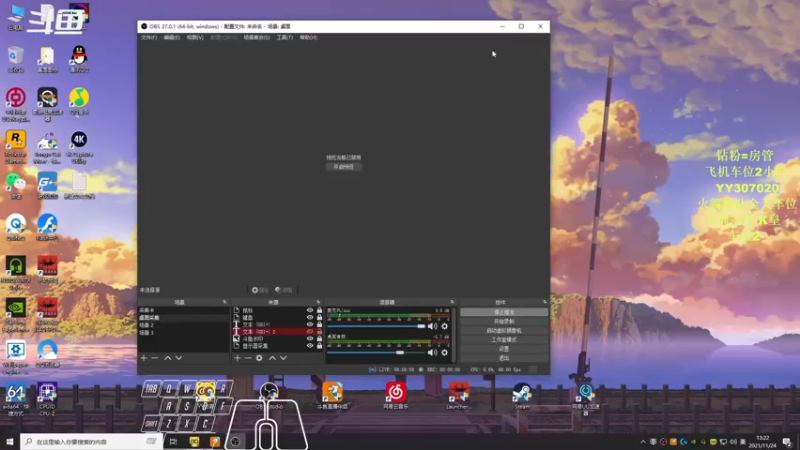Image resolution: width=800 pixels, height=450 pixels.
Task: Open 设置 from Controls panel
Action: pyautogui.click(x=504, y=349)
